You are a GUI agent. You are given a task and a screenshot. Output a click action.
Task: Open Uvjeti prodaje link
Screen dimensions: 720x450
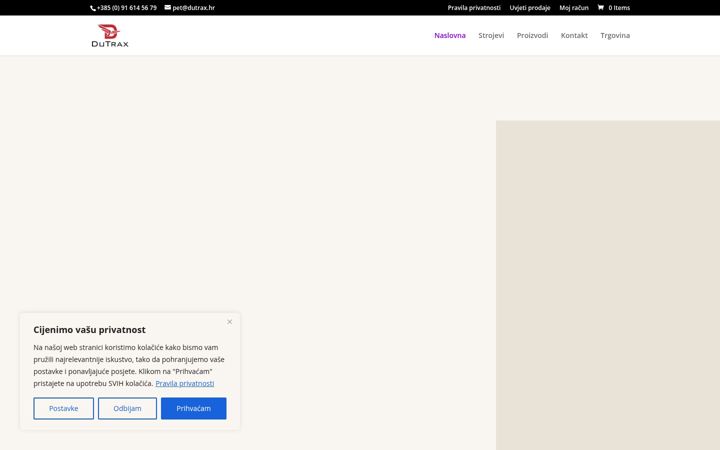[530, 8]
